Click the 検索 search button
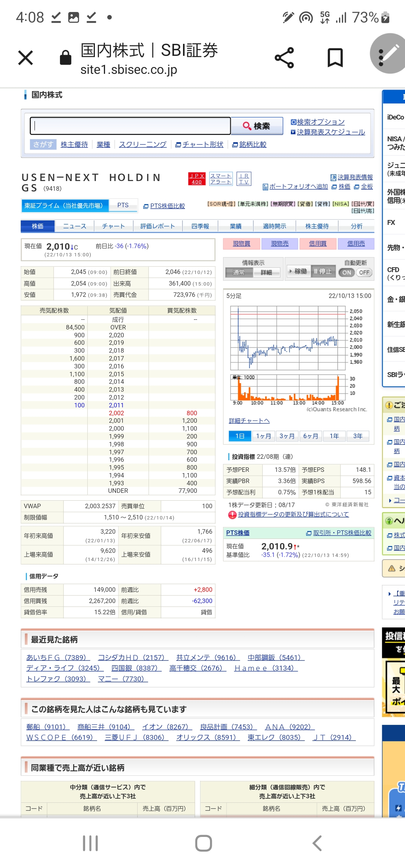Image resolution: width=405 pixels, height=868 pixels. coord(257,126)
